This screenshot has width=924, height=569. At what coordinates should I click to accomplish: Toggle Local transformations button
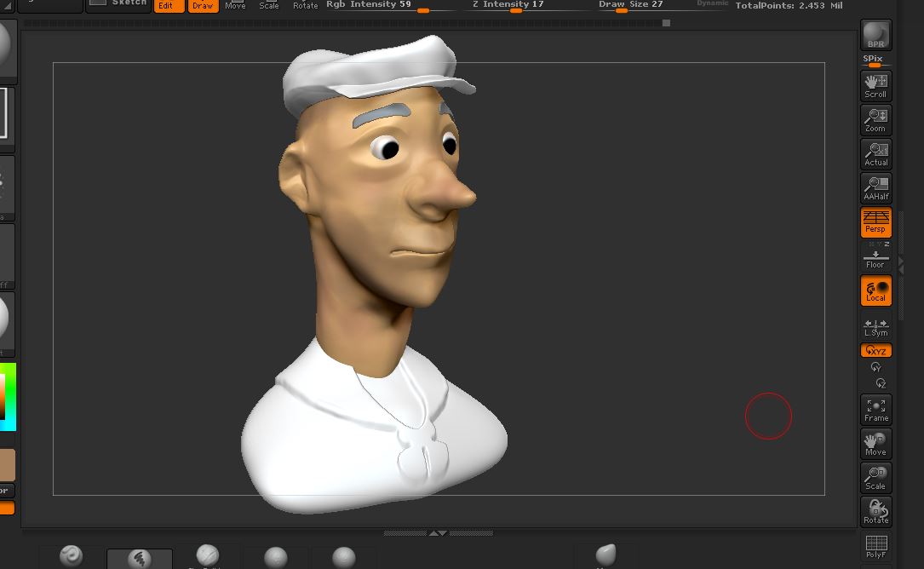[875, 291]
